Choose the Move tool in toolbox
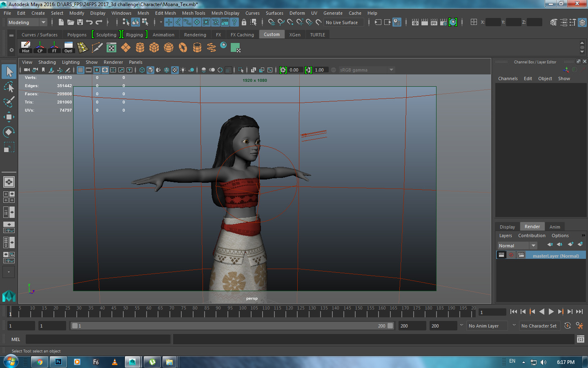 (x=9, y=117)
